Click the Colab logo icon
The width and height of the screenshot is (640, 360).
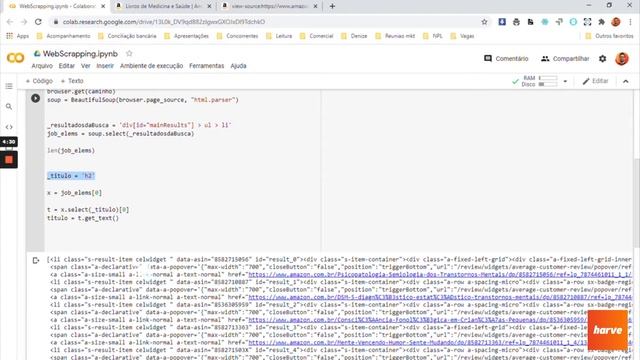click(x=16, y=58)
